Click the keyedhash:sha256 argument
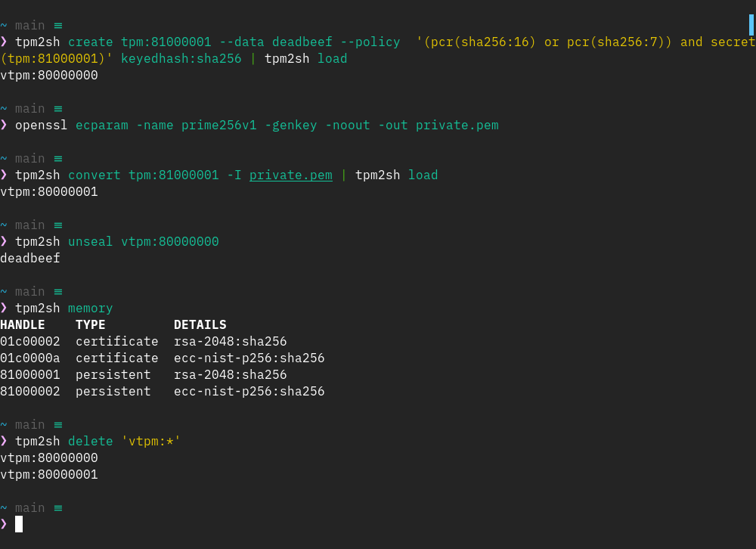Screen dimensions: 756x549 click(x=181, y=59)
